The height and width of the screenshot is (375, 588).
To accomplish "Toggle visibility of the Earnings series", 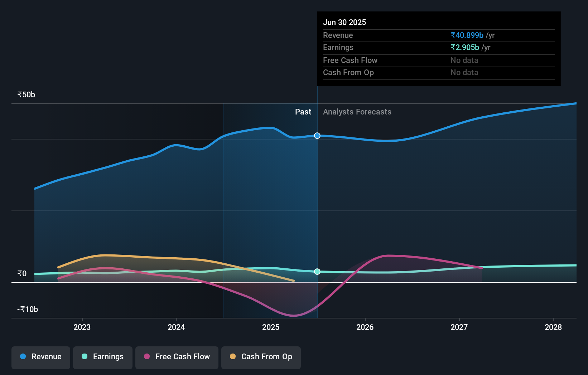I will pos(103,357).
